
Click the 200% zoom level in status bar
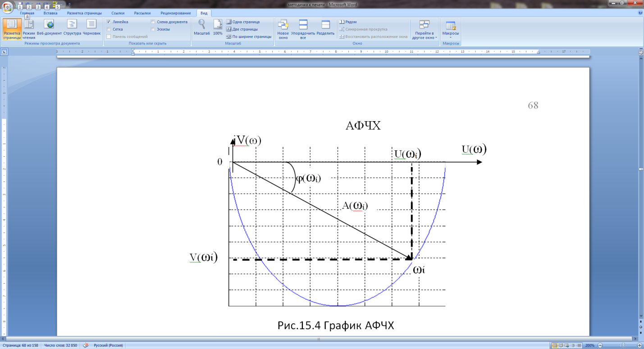click(589, 345)
